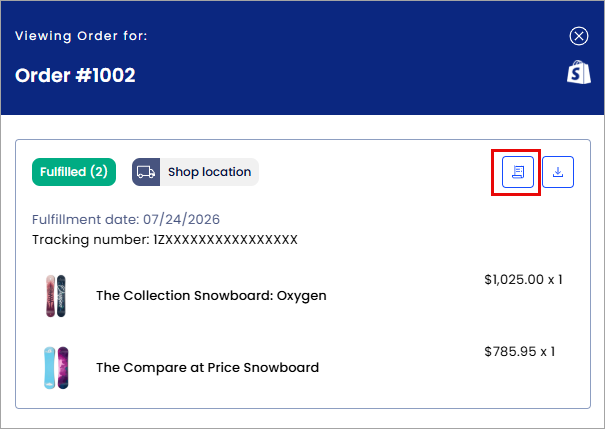This screenshot has width=605, height=429.
Task: Click the Viewing Order for label
Action: tap(81, 36)
